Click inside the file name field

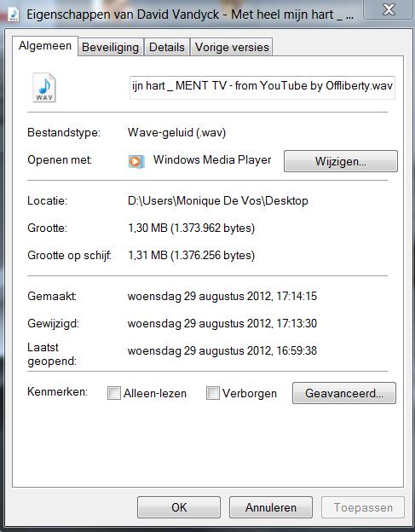[x=262, y=88]
